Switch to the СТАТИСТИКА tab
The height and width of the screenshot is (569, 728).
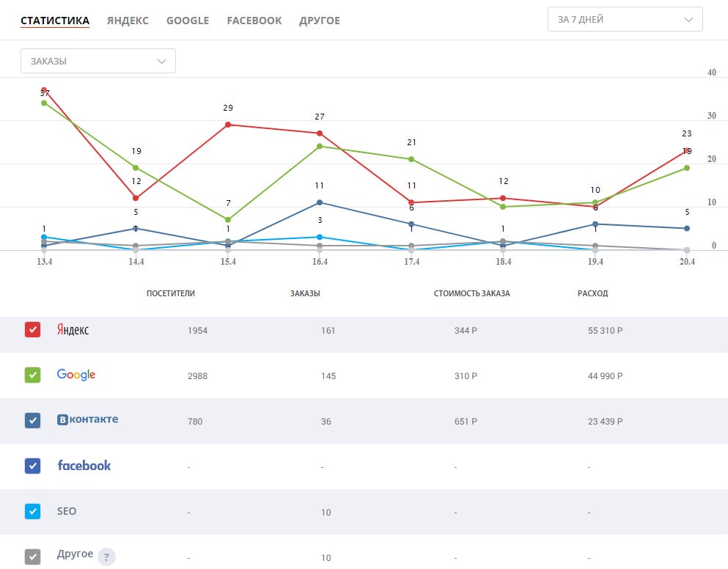click(x=55, y=21)
